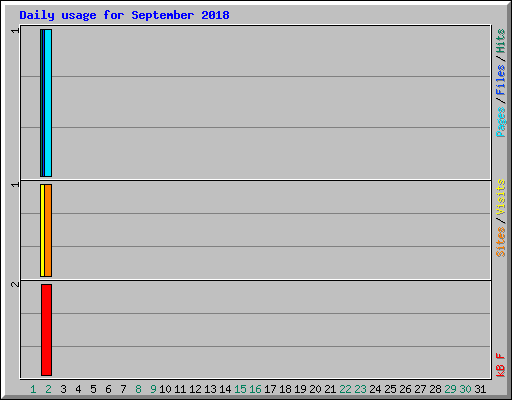Image resolution: width=512 pixels, height=400 pixels.
Task: Click the orange 'Sites' legend label
Action: pos(501,242)
